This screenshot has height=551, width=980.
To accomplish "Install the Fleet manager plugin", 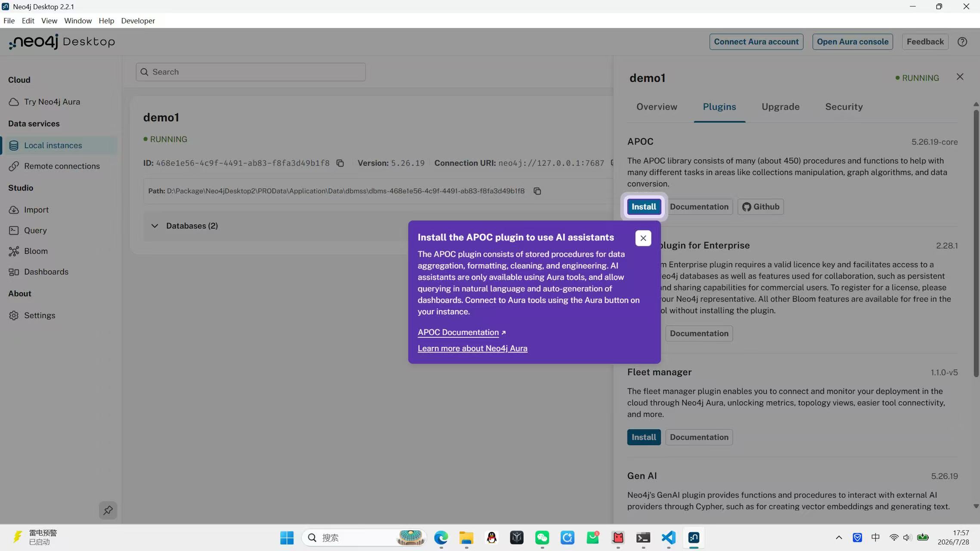I will (644, 437).
